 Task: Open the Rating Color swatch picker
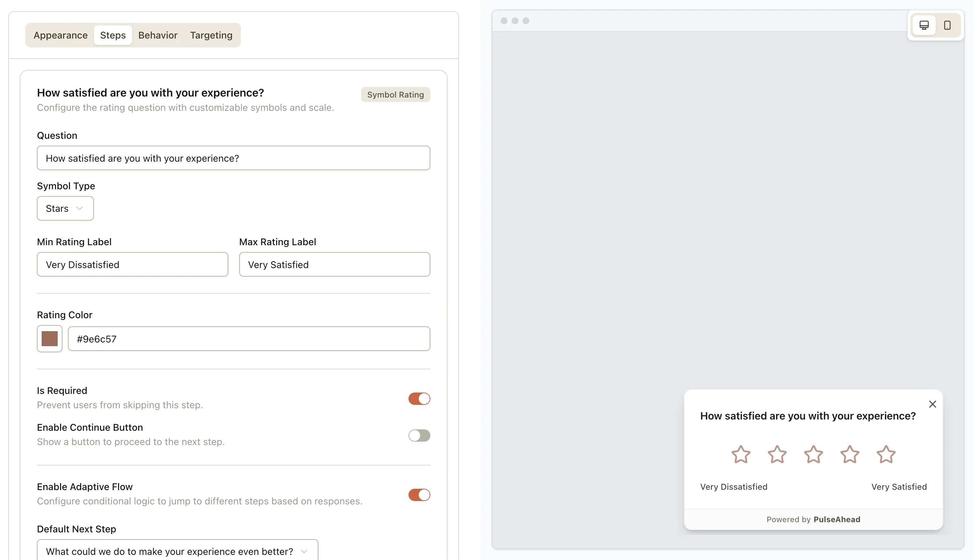(49, 338)
